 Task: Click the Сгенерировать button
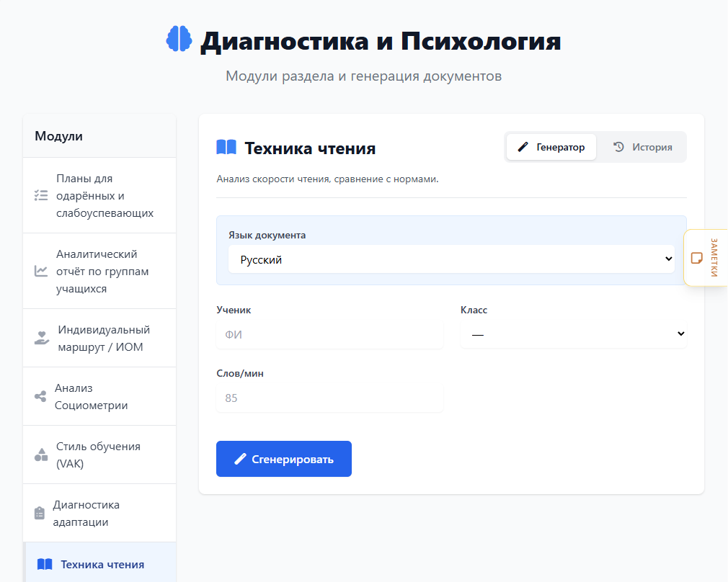click(284, 459)
